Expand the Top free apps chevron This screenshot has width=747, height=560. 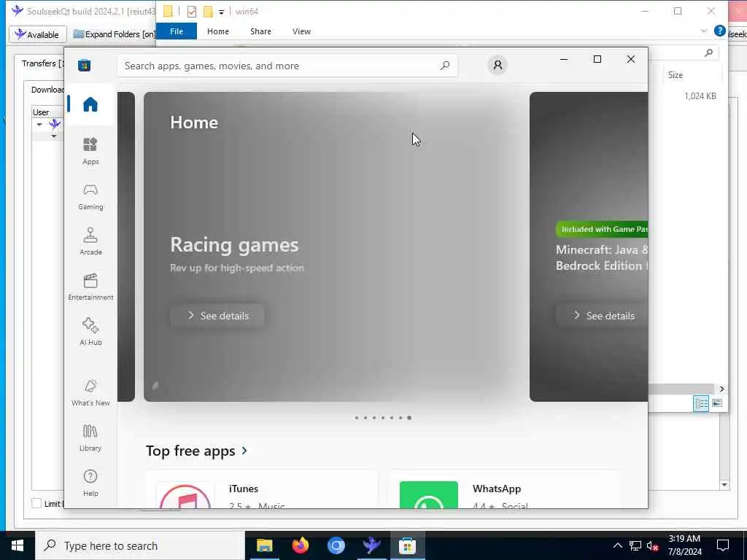coord(244,450)
